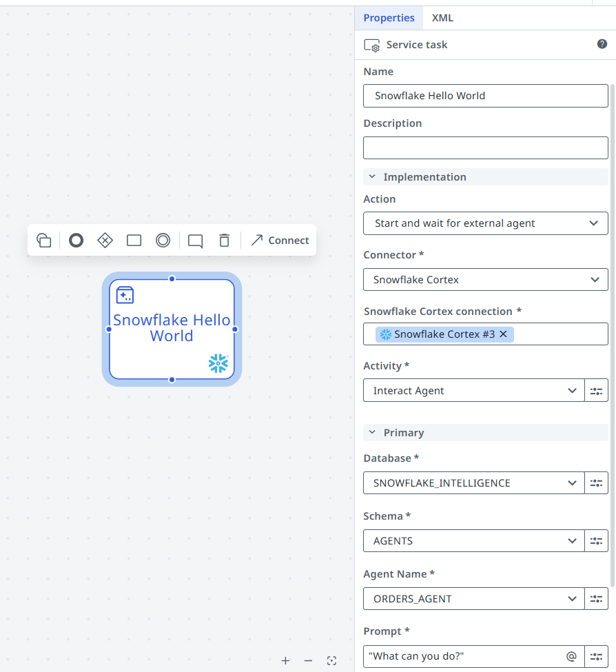Open the help question mark icon
Viewport: 616px width, 672px height.
[x=602, y=44]
